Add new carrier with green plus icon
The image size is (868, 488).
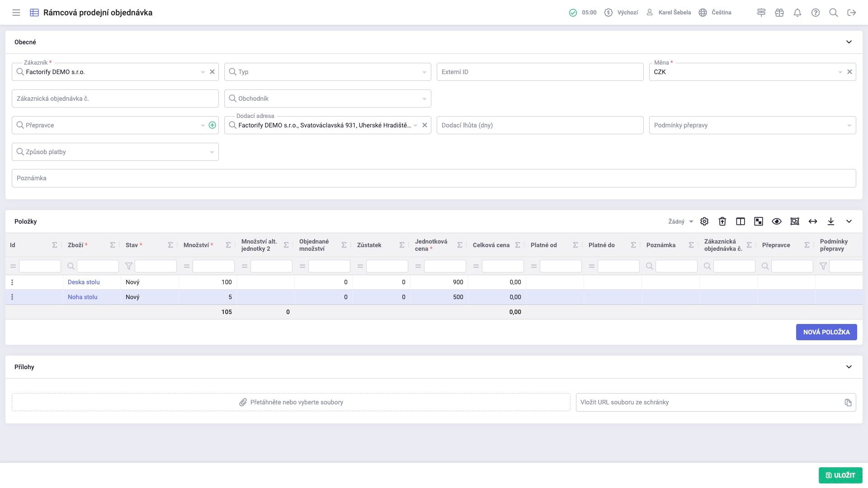click(212, 125)
